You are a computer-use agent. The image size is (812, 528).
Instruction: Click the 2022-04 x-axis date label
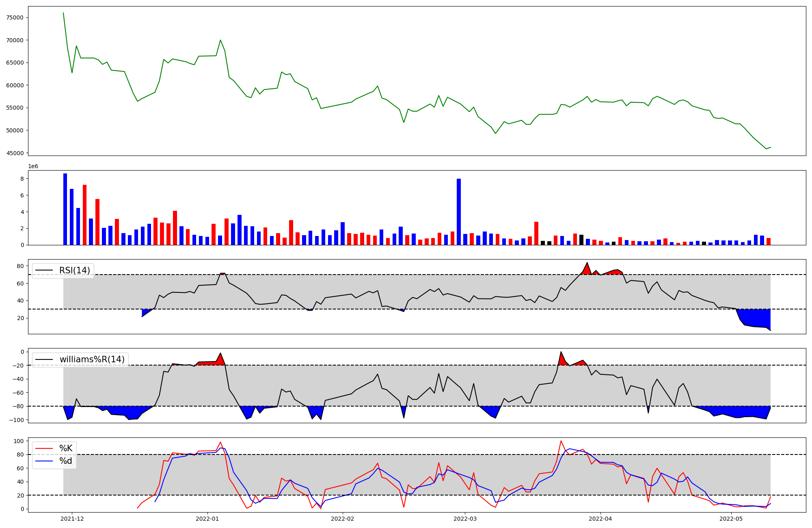[x=600, y=518]
